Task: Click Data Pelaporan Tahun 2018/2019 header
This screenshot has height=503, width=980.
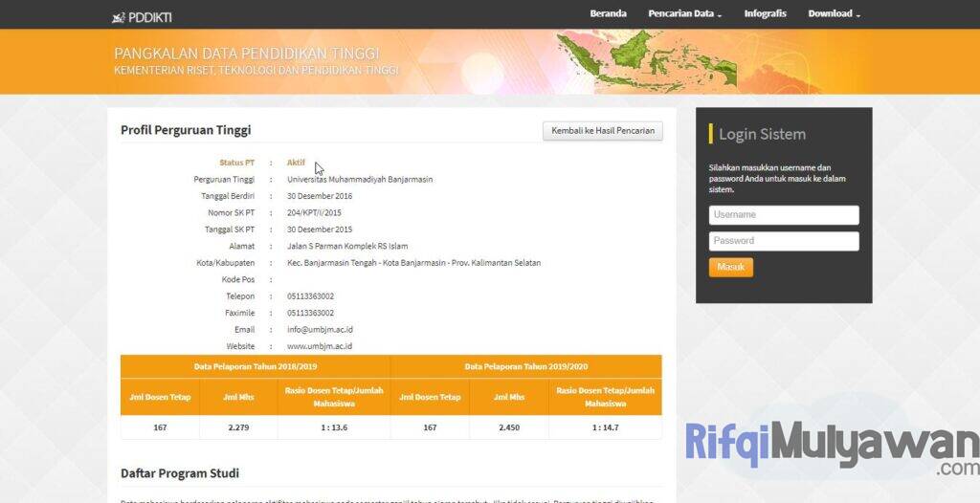Action: pyautogui.click(x=255, y=367)
